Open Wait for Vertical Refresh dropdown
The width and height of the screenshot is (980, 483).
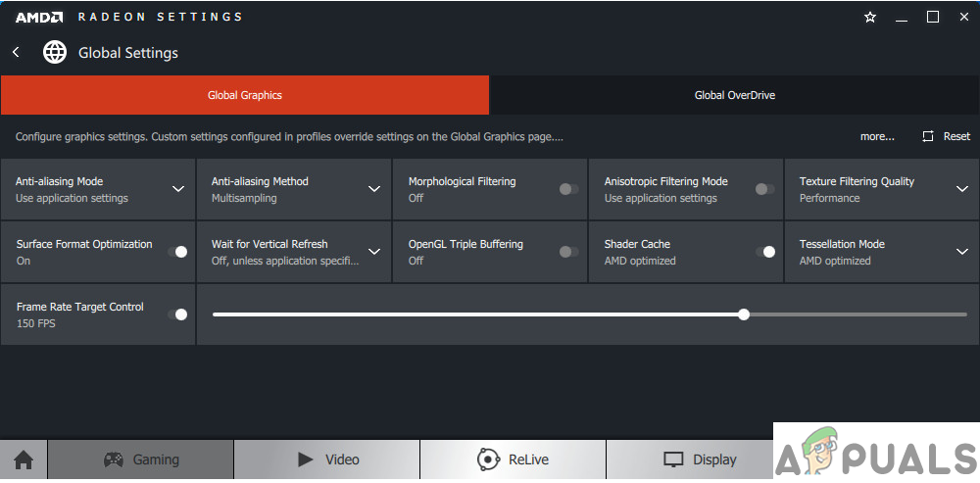(x=374, y=252)
